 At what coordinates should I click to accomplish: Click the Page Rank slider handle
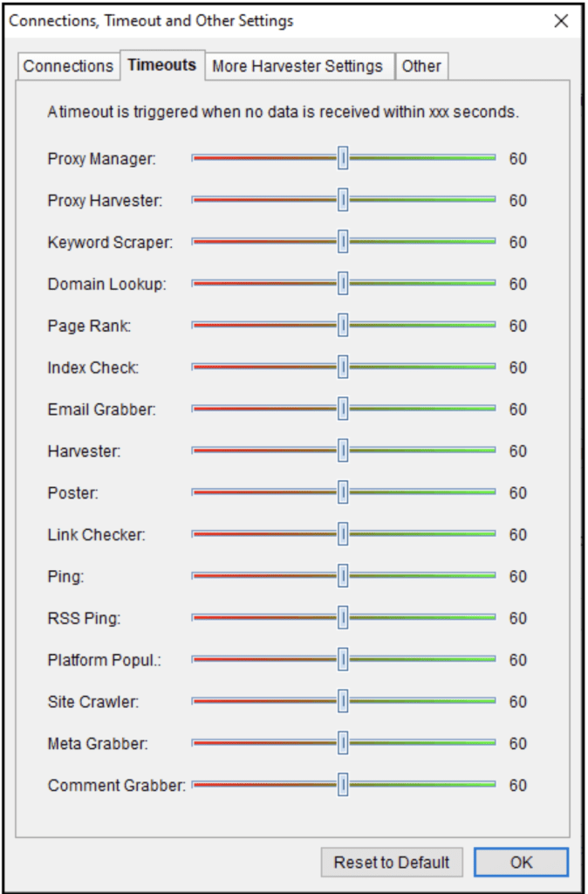pos(343,325)
